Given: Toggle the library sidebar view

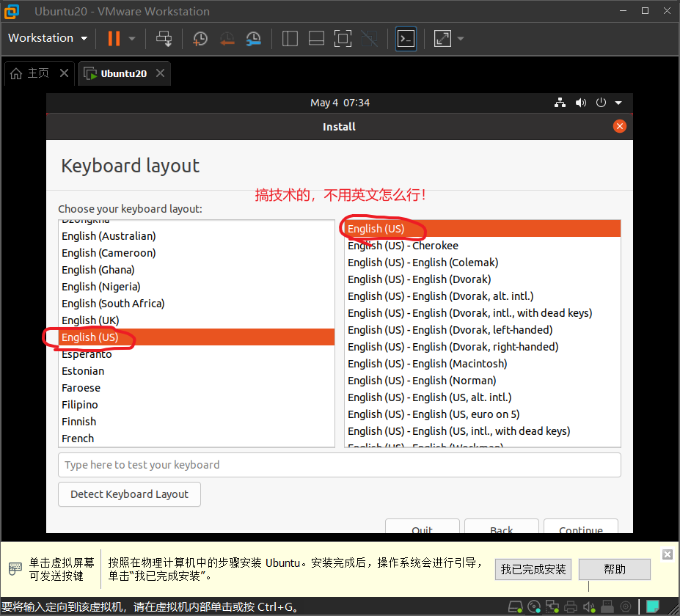Looking at the screenshot, I should coord(290,39).
